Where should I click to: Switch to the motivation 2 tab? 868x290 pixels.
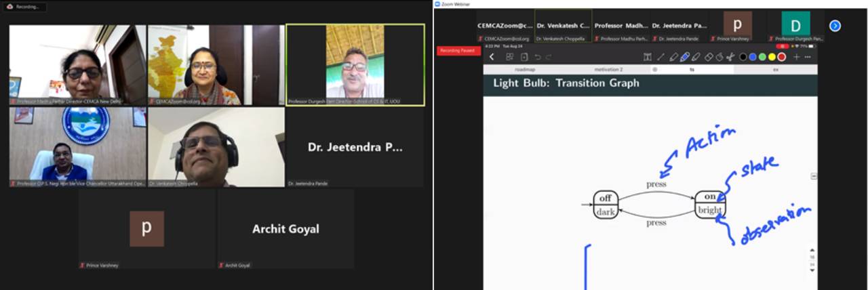point(608,69)
